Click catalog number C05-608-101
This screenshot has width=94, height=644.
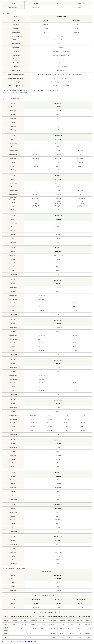coord(58,103)
